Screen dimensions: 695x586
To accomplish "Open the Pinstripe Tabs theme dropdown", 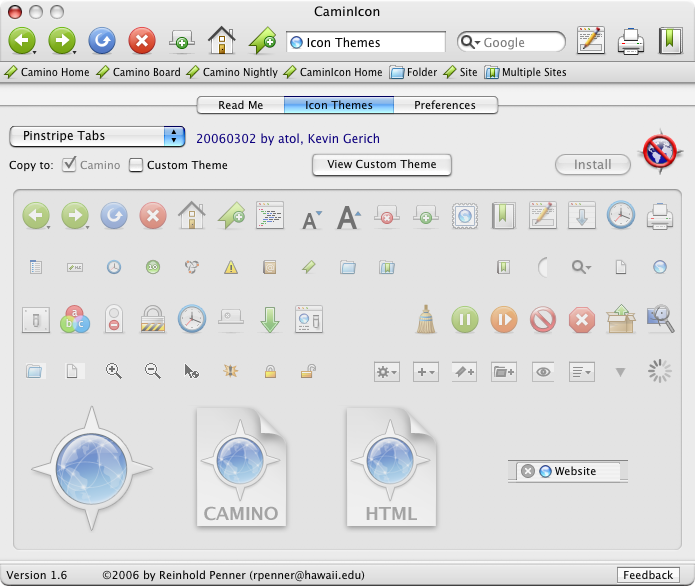I will [97, 136].
